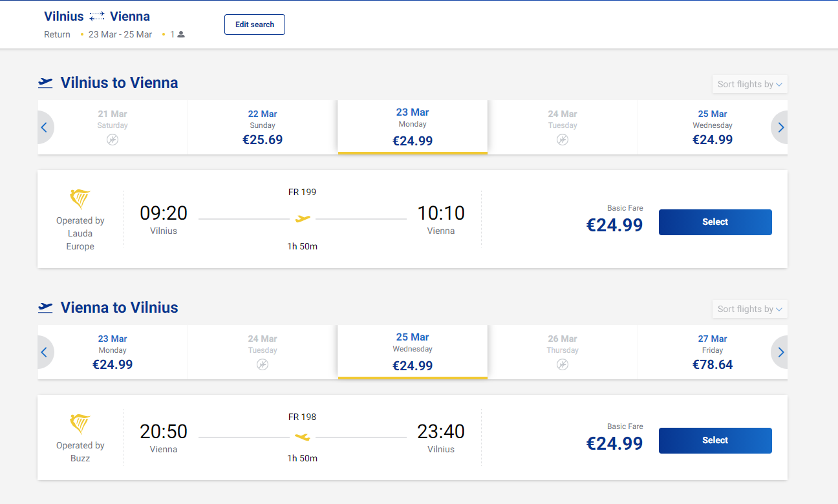Select the FR 199 flight to Vienna
The height and width of the screenshot is (504, 838).
[715, 222]
